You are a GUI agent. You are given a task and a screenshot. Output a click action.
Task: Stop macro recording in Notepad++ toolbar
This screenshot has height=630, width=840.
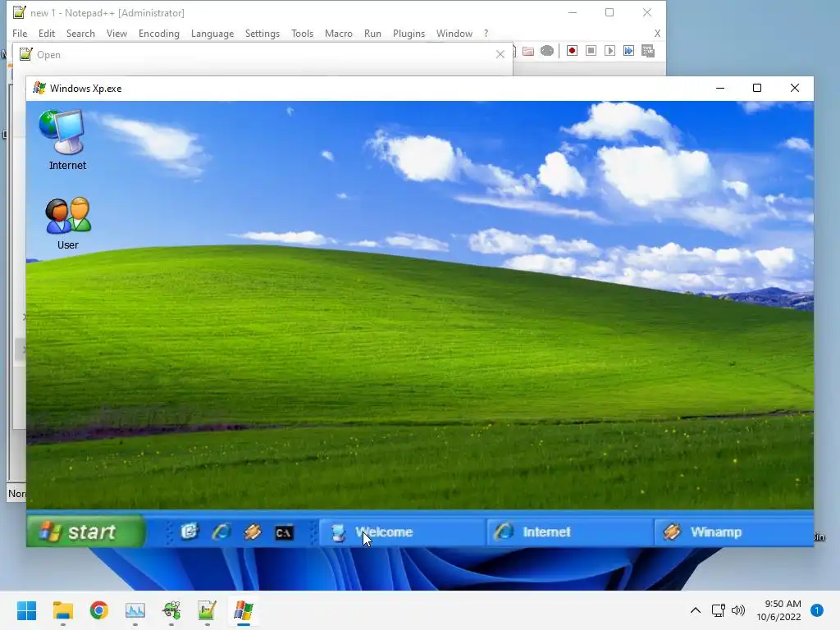click(591, 50)
